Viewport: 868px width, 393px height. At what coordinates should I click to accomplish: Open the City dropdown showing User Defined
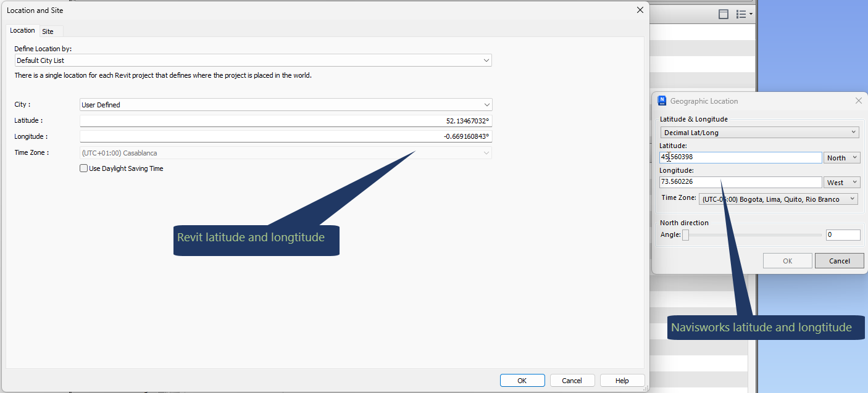pyautogui.click(x=286, y=105)
